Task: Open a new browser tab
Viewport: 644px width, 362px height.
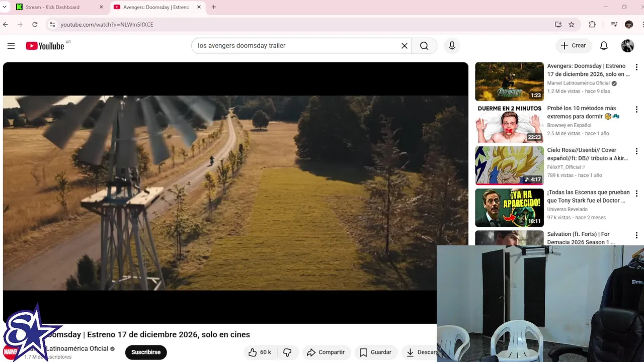Action: point(214,7)
